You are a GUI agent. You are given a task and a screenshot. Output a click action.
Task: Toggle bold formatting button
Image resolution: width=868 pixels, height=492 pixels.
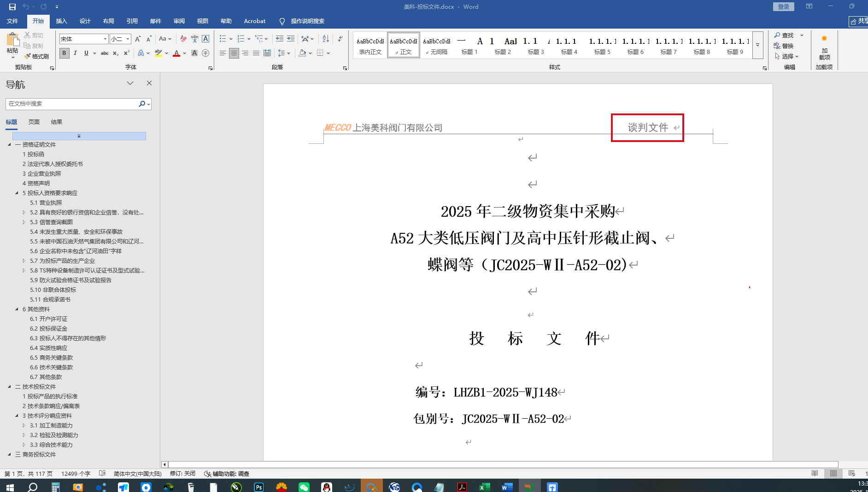click(x=64, y=53)
